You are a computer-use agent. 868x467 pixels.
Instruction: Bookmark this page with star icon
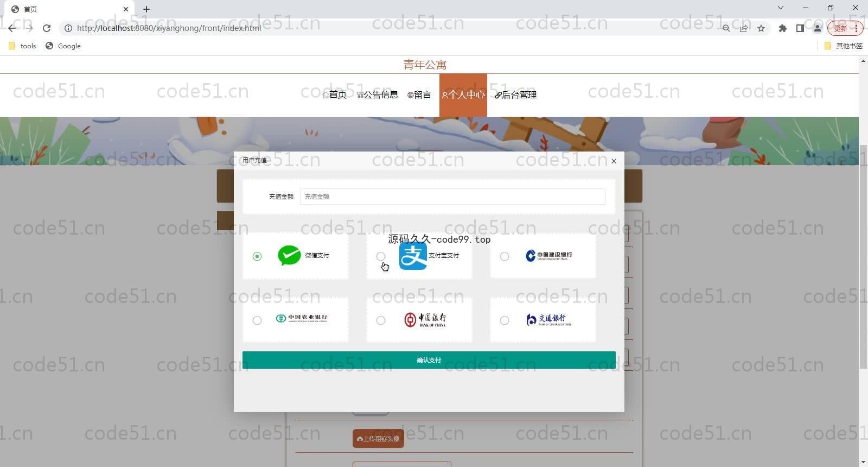[x=761, y=28]
